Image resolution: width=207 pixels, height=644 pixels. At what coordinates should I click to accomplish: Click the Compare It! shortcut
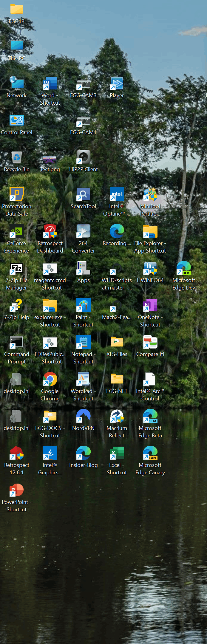click(150, 342)
